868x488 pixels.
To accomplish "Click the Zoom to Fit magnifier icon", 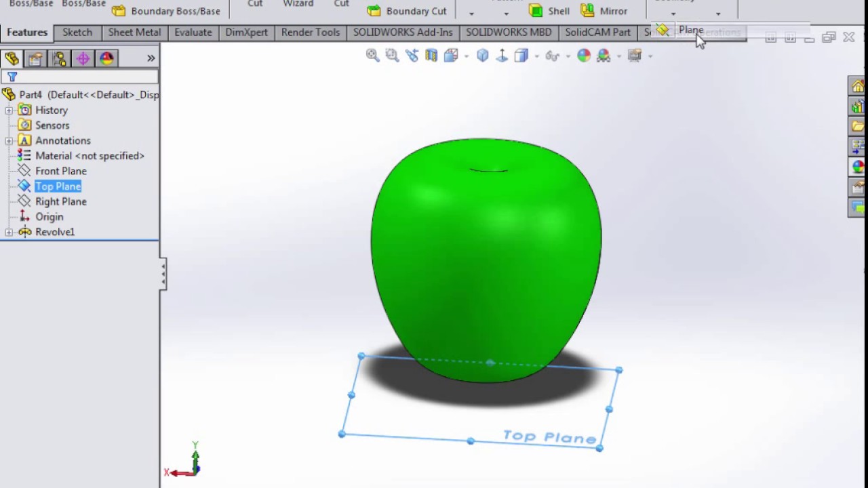I will pos(372,56).
